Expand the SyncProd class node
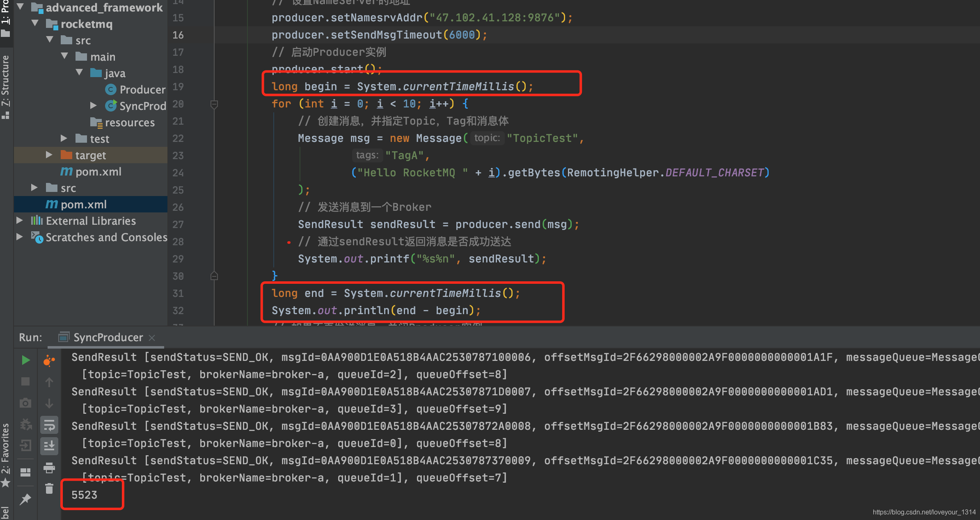Image resolution: width=980 pixels, height=520 pixels. pyautogui.click(x=94, y=106)
